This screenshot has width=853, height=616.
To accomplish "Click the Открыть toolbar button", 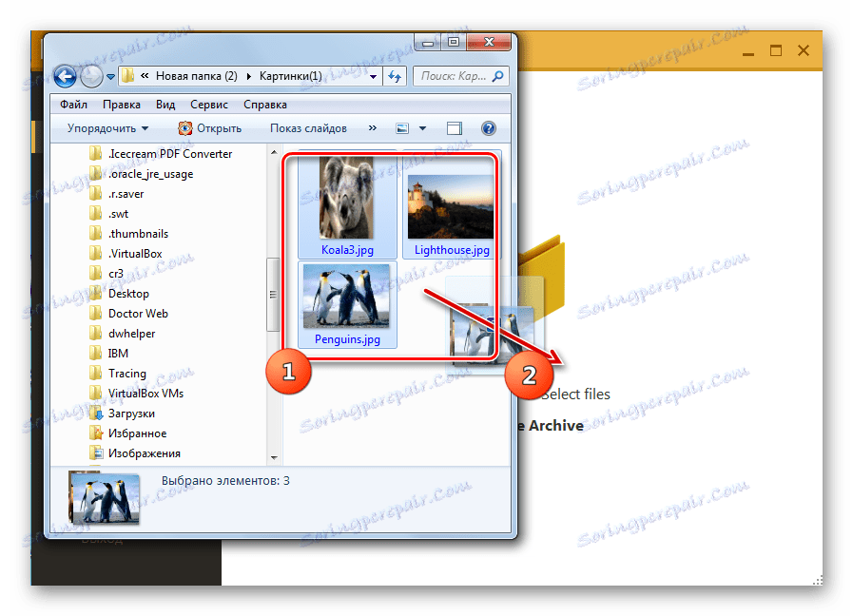I will (209, 128).
